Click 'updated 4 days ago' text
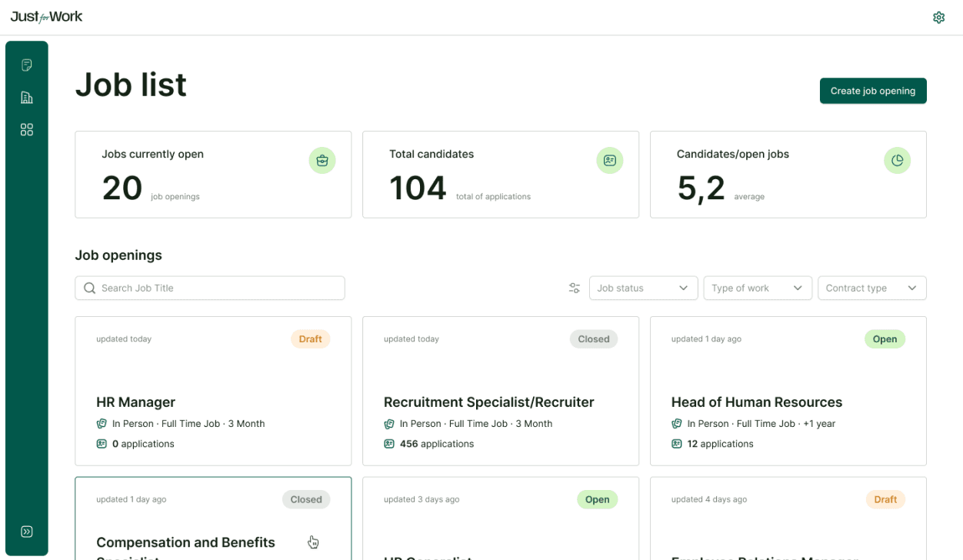963x560 pixels. [709, 500]
